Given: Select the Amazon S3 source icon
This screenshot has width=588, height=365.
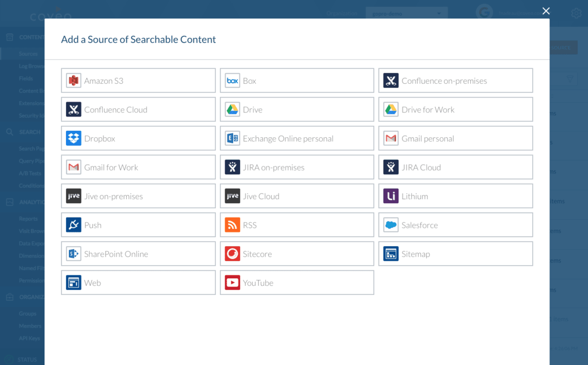Looking at the screenshot, I should coord(73,80).
